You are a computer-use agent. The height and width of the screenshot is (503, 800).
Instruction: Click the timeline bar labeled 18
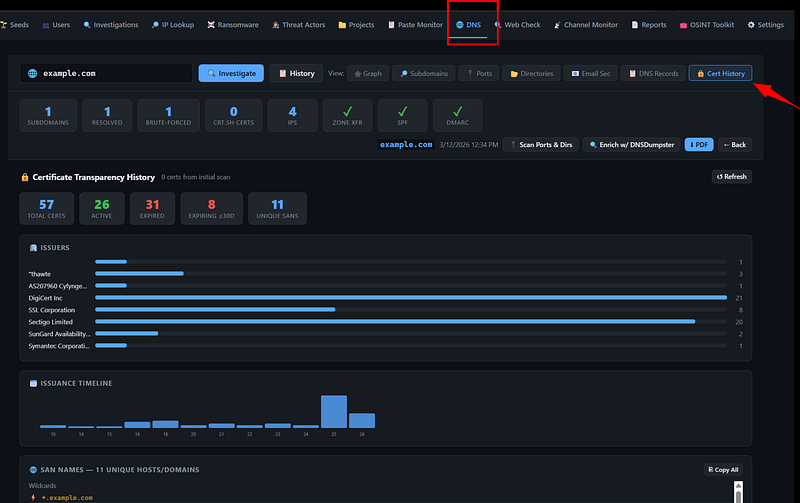point(165,424)
